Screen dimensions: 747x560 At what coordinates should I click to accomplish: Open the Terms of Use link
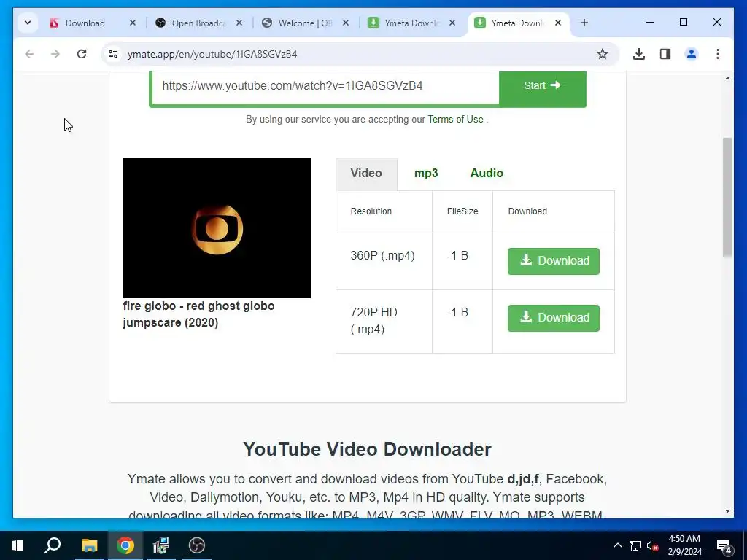point(455,119)
